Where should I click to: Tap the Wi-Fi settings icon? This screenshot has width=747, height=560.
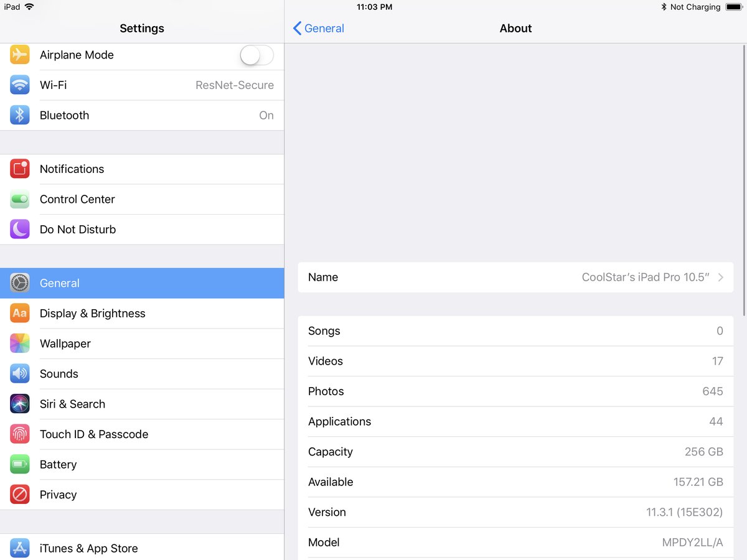pos(20,85)
